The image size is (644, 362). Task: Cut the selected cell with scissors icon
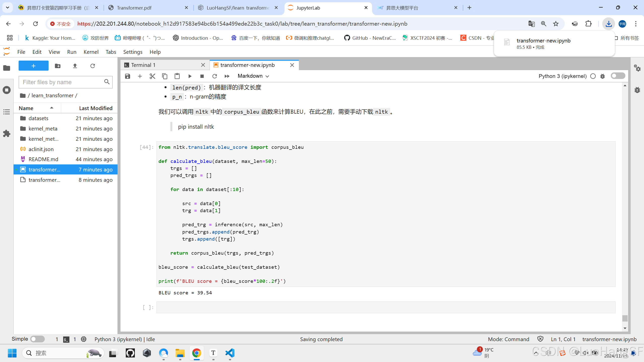pyautogui.click(x=152, y=76)
